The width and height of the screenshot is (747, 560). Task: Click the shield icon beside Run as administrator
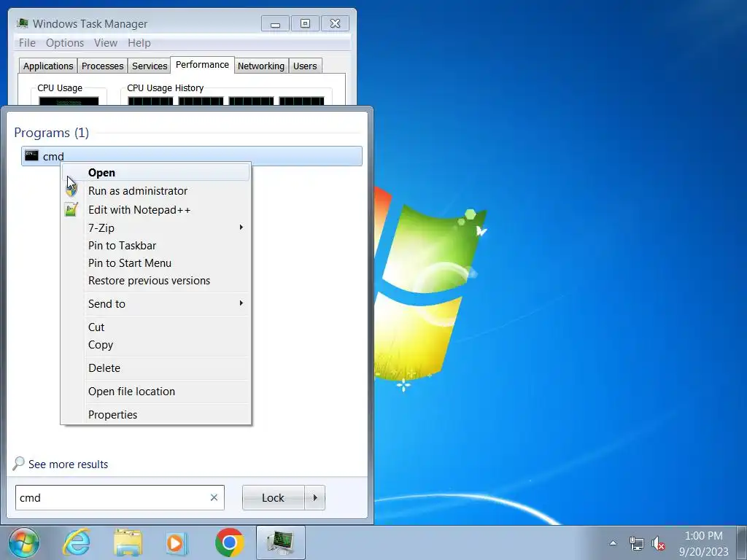pyautogui.click(x=71, y=191)
